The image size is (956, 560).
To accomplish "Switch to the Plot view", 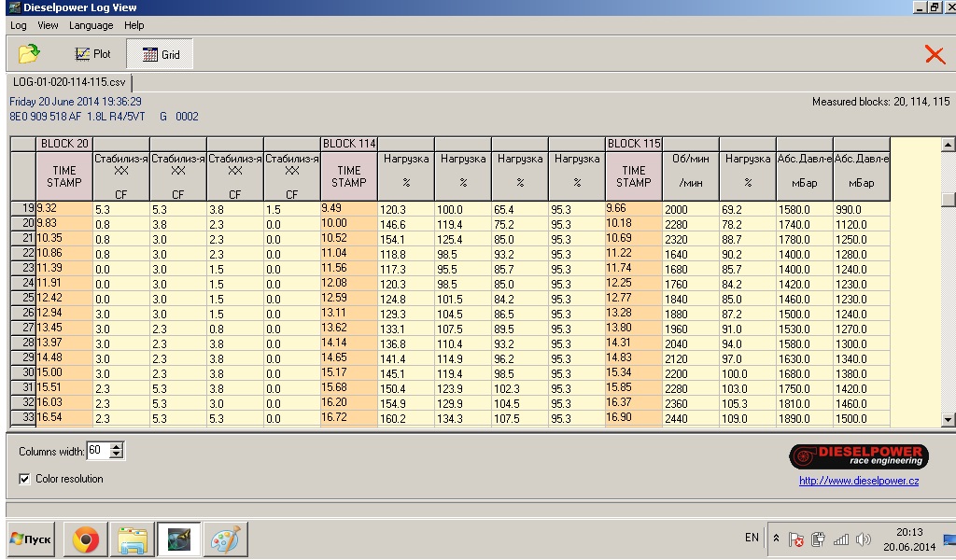I will point(93,54).
